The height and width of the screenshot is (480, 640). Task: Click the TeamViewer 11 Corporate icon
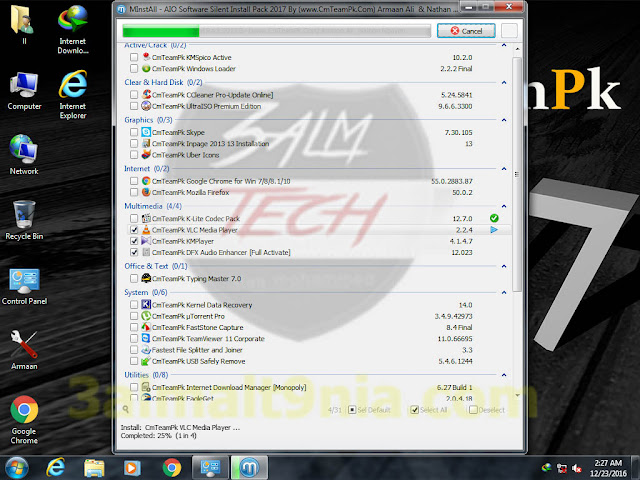(x=146, y=338)
